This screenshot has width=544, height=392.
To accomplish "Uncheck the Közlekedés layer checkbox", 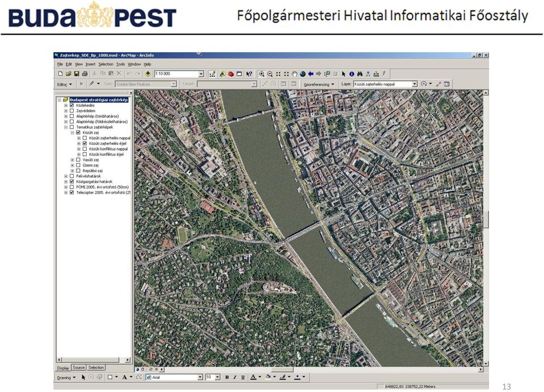I will coord(72,105).
